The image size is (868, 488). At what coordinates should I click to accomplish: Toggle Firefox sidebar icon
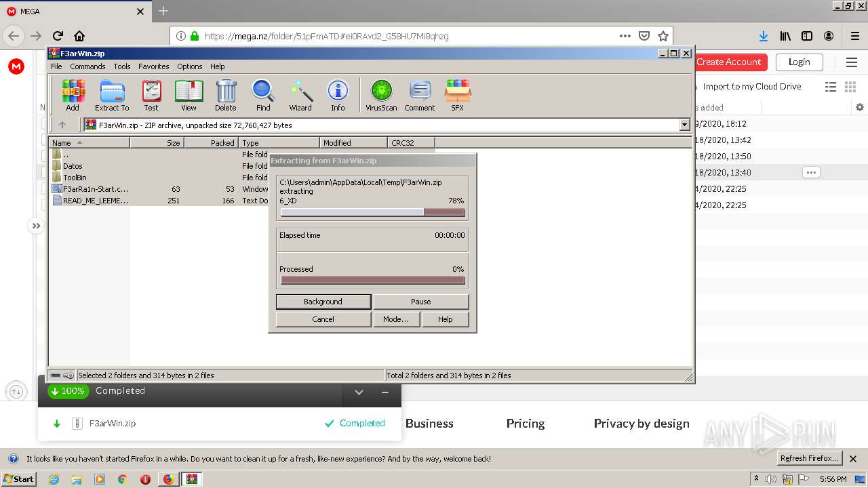807,36
